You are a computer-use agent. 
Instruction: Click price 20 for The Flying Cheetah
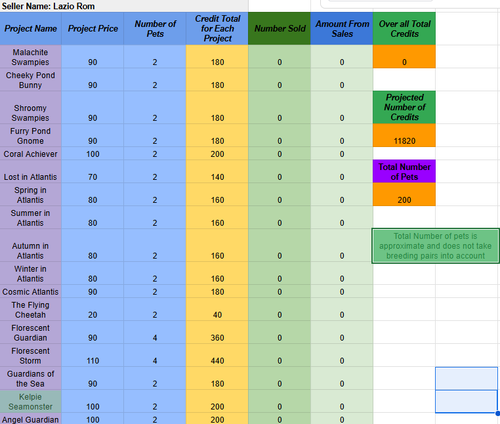click(93, 309)
